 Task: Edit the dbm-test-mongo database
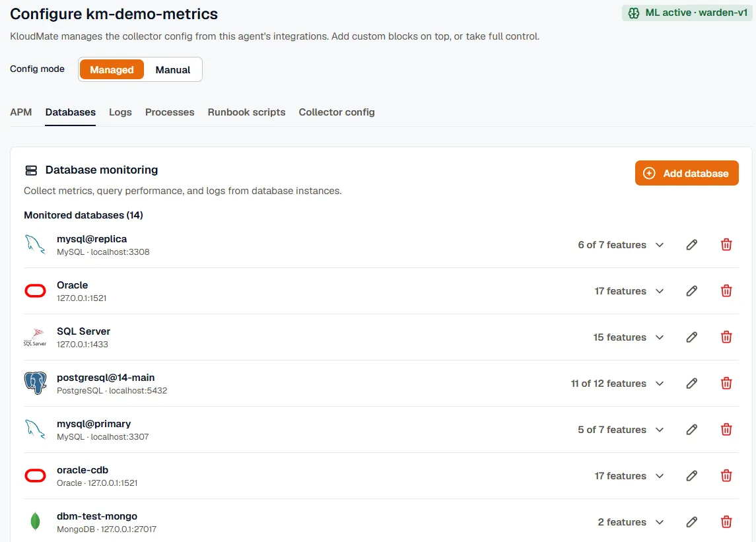click(x=691, y=522)
